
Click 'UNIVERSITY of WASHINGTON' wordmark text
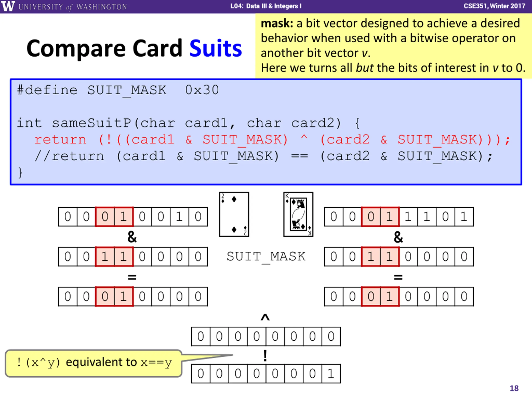pyautogui.click(x=73, y=7)
